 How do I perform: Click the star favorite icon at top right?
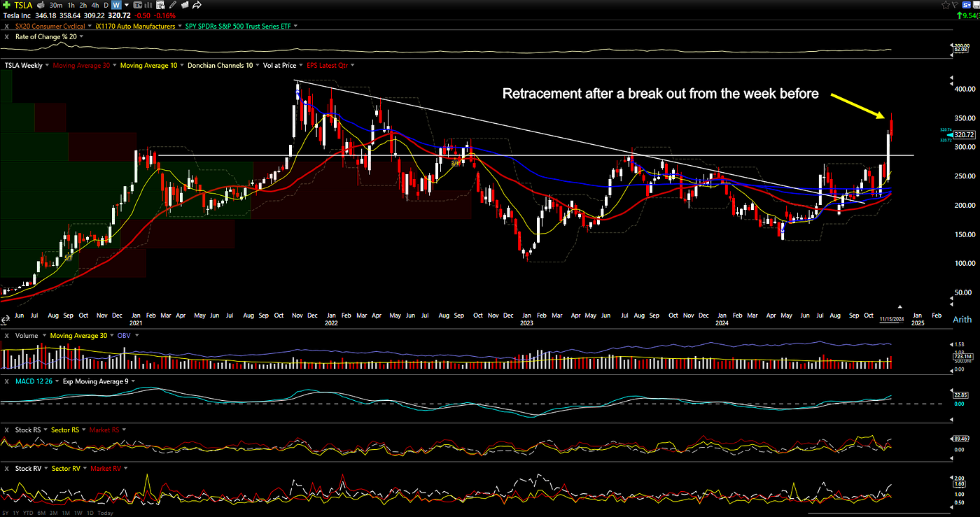(x=946, y=5)
